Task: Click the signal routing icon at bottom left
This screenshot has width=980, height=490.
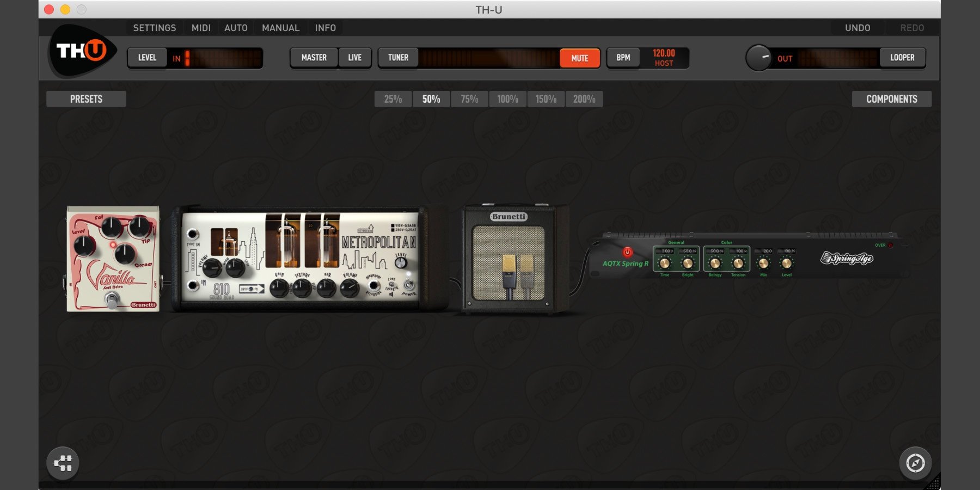Action: [63, 463]
